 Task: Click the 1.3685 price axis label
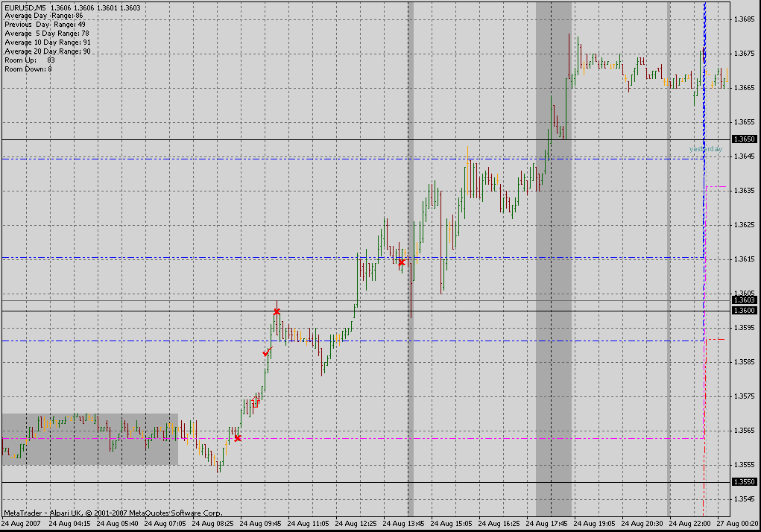click(x=744, y=19)
